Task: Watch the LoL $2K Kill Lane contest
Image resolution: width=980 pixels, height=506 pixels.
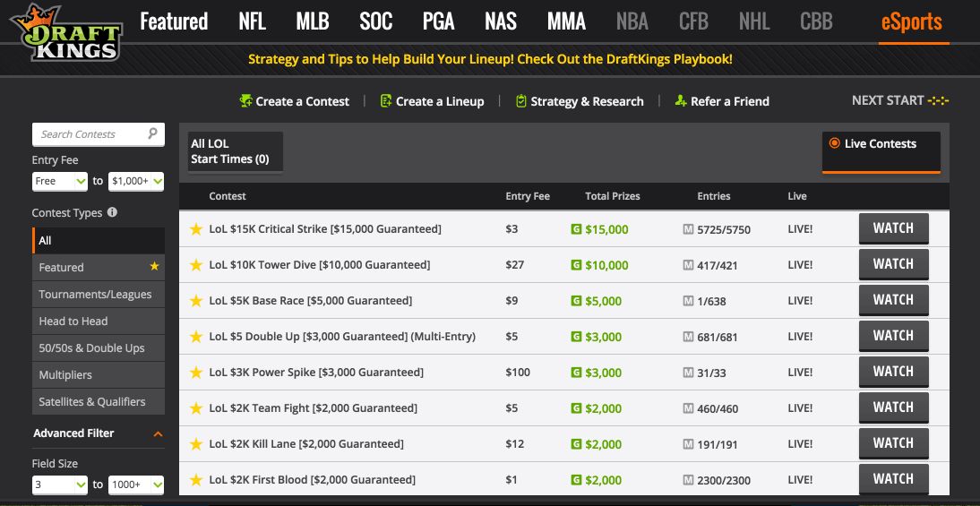Action: coord(894,443)
